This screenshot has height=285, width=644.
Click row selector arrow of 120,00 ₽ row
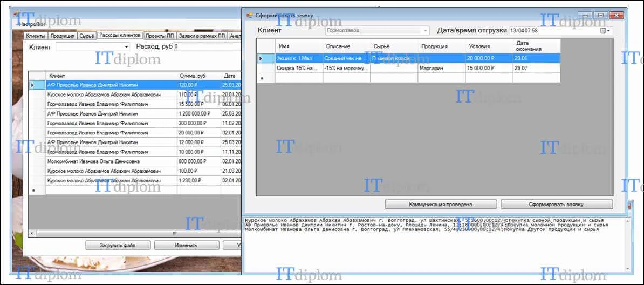pyautogui.click(x=37, y=85)
